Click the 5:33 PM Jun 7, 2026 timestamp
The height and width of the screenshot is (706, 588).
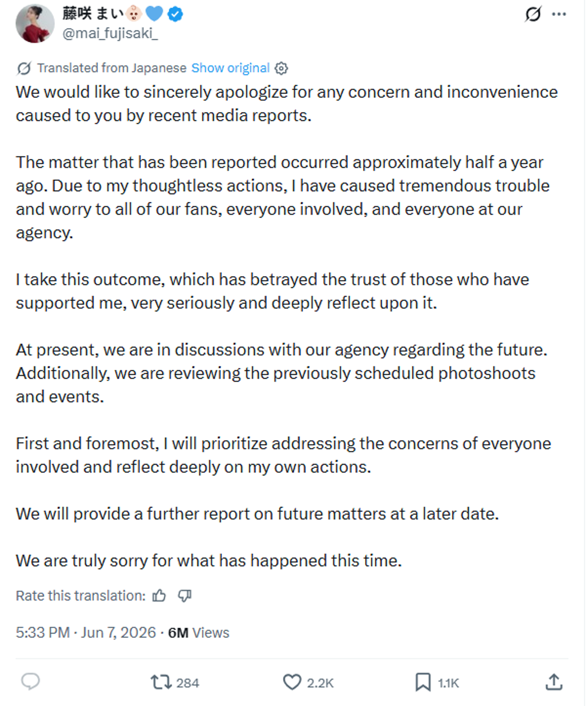point(86,632)
